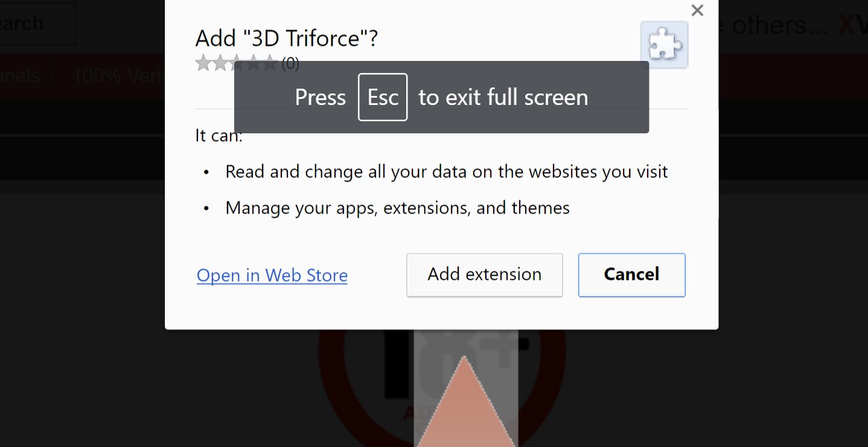
Task: Close the Add extension dialog with X
Action: [x=697, y=10]
